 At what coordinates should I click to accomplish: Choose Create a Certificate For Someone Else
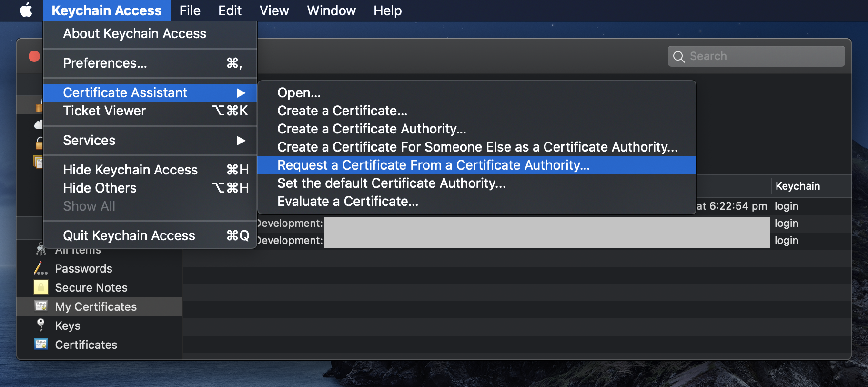pyautogui.click(x=477, y=147)
